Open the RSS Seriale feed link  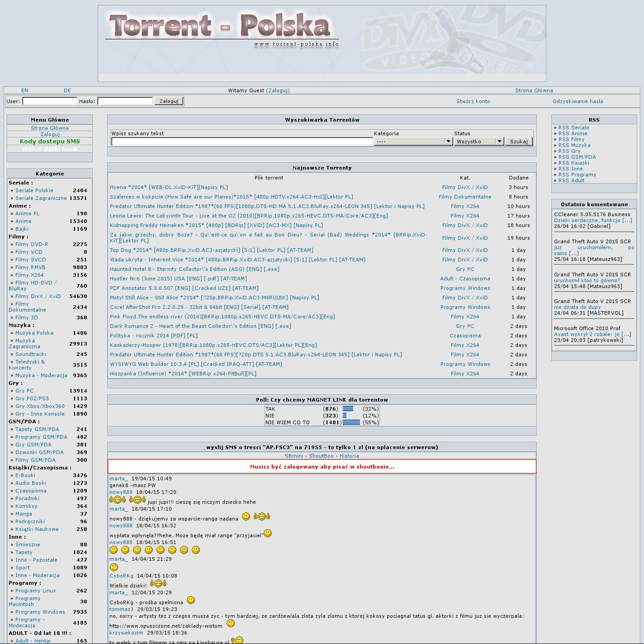[x=573, y=128]
